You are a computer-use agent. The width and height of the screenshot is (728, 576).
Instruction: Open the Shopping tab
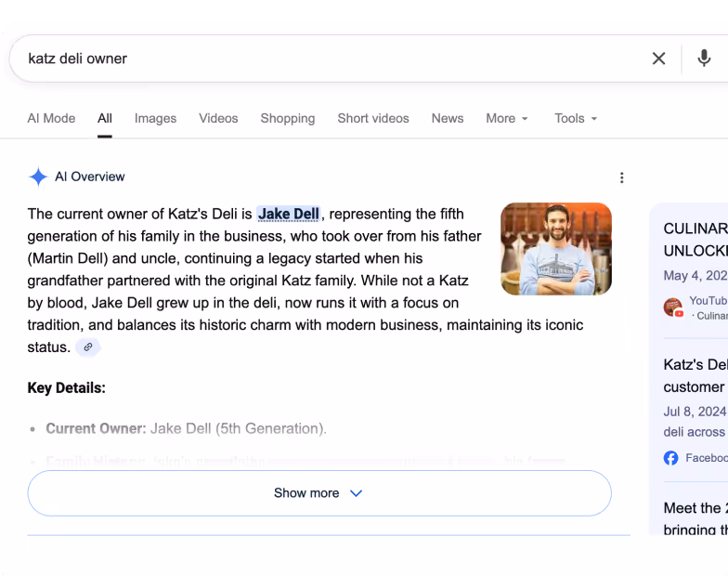pyautogui.click(x=288, y=119)
